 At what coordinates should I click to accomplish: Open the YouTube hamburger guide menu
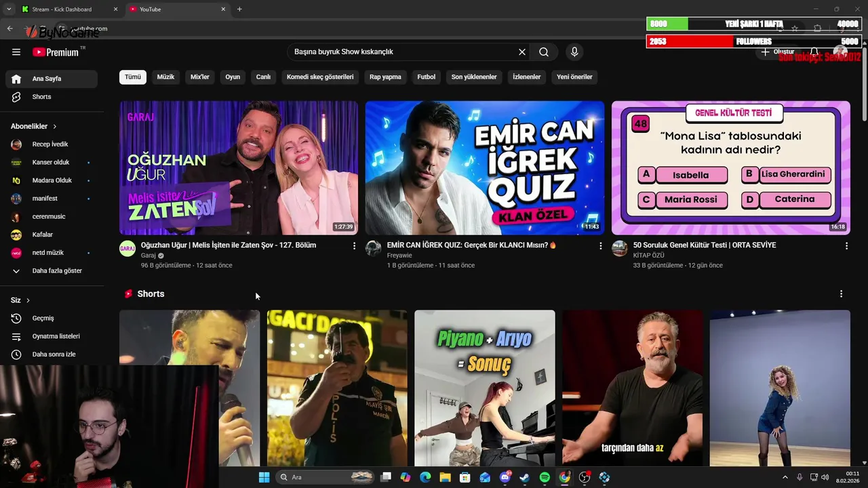16,52
